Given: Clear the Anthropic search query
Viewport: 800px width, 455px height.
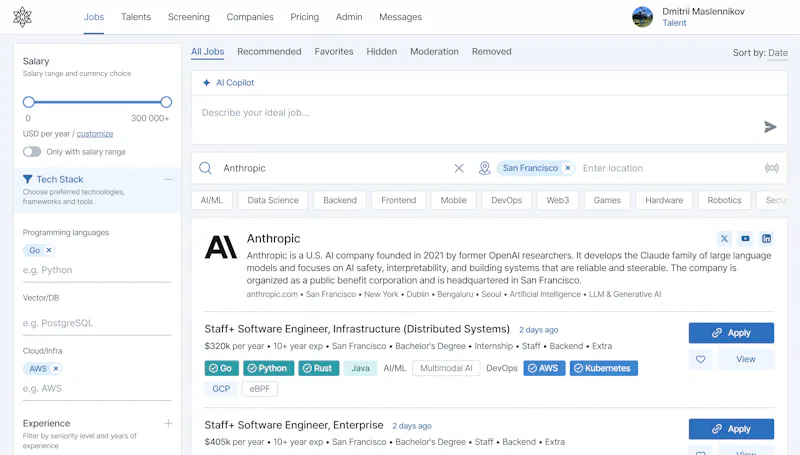Looking at the screenshot, I should click(x=459, y=168).
